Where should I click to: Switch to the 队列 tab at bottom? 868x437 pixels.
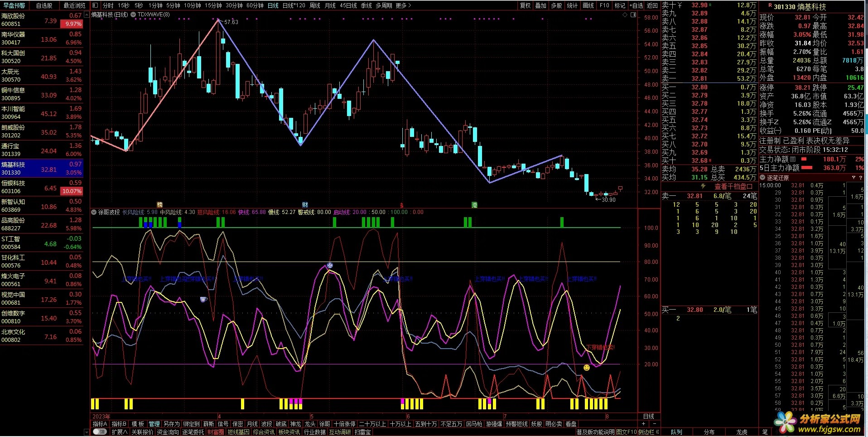(676, 432)
